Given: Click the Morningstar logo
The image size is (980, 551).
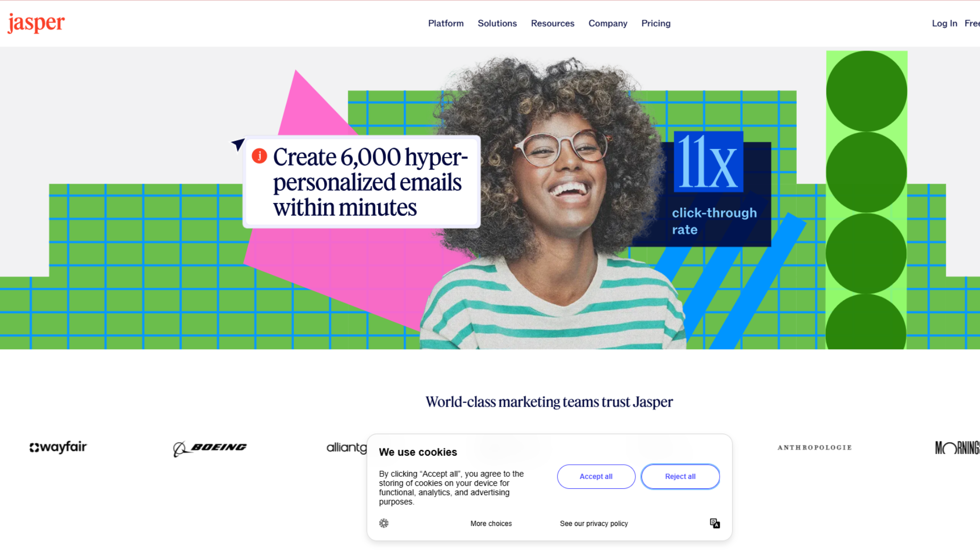Looking at the screenshot, I should [x=957, y=448].
